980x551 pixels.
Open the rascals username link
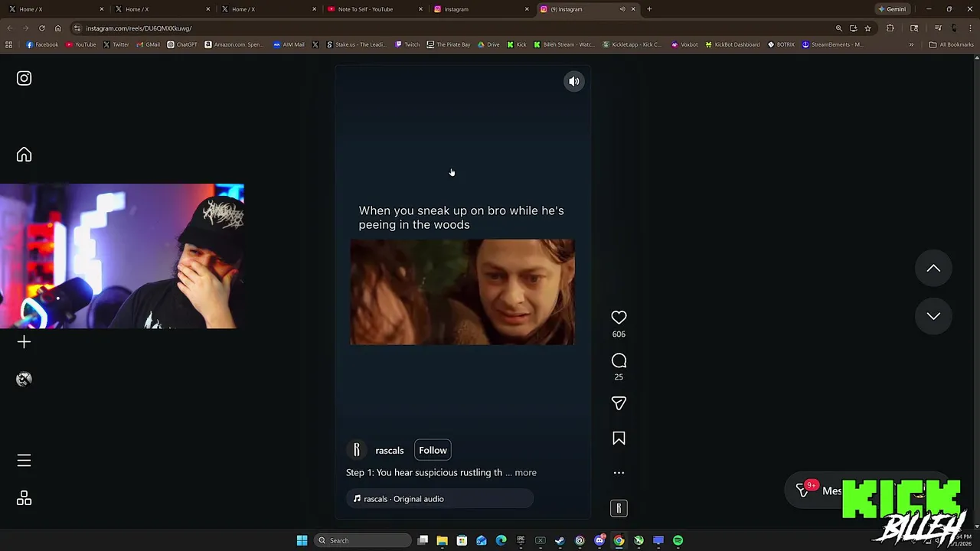pyautogui.click(x=389, y=451)
